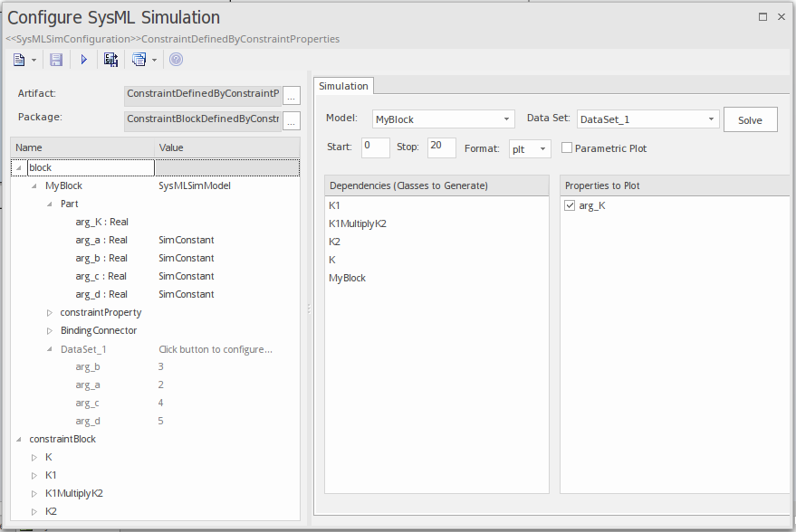Enable the Parametric Plot option

coord(566,147)
